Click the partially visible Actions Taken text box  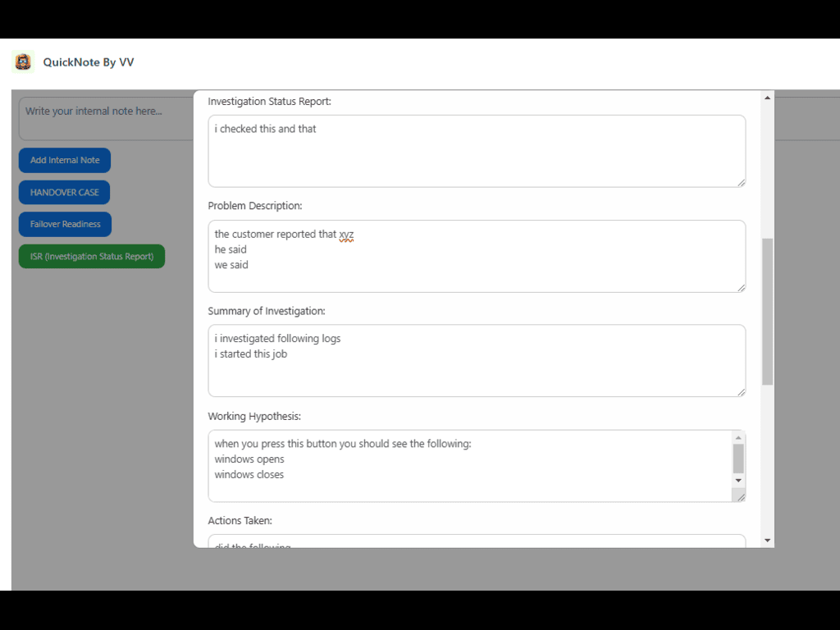click(x=476, y=542)
